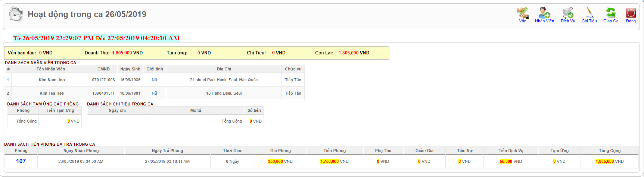Click the Giao Ca shift handover icon
The image size is (644, 177).
point(611,13)
